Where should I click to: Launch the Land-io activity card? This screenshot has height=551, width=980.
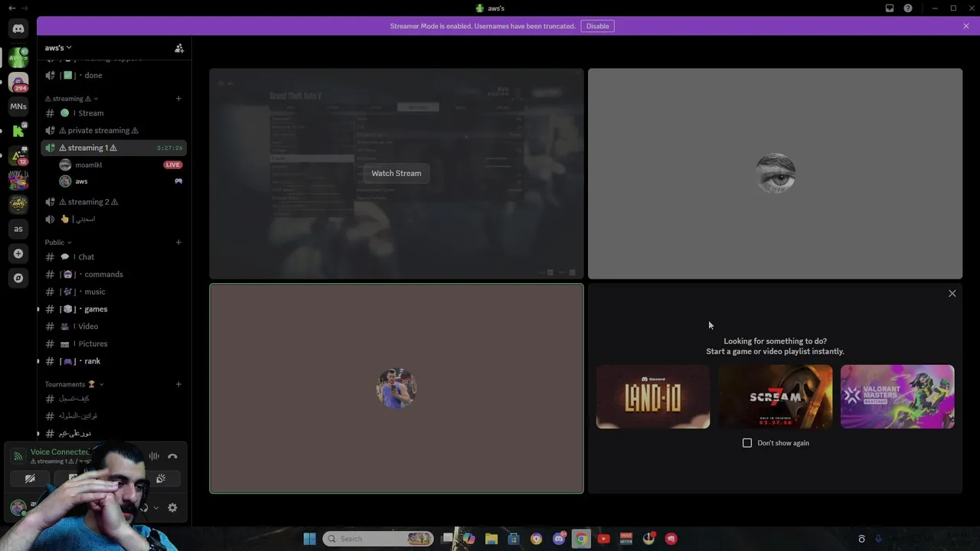click(653, 396)
